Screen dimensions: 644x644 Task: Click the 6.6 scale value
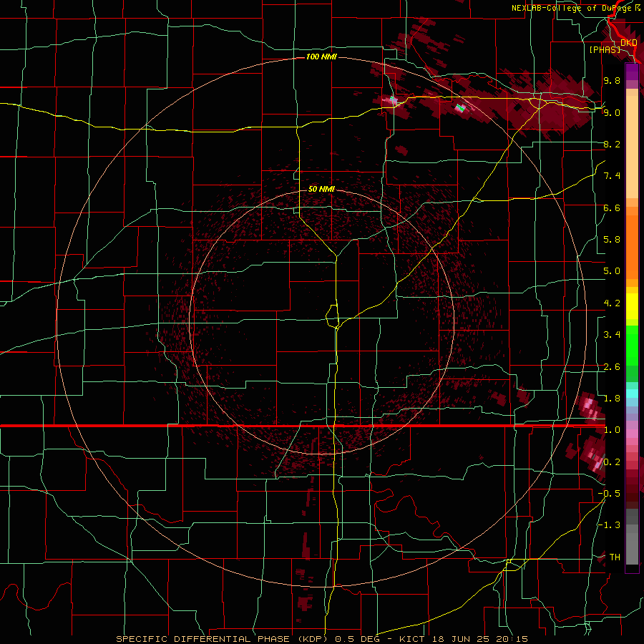pyautogui.click(x=612, y=208)
